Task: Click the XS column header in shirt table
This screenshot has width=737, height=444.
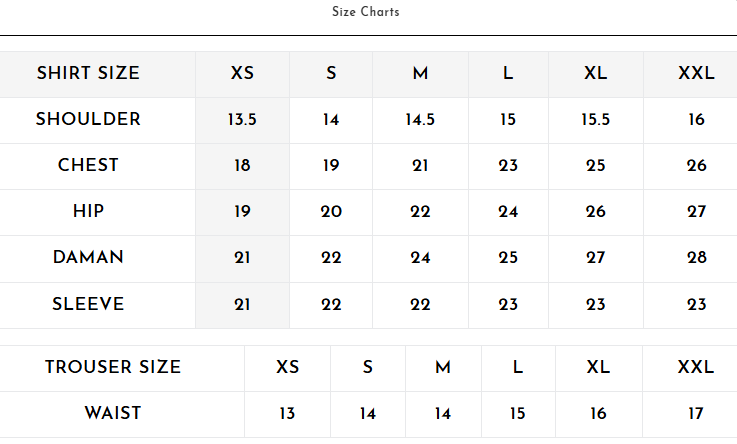Action: point(243,73)
